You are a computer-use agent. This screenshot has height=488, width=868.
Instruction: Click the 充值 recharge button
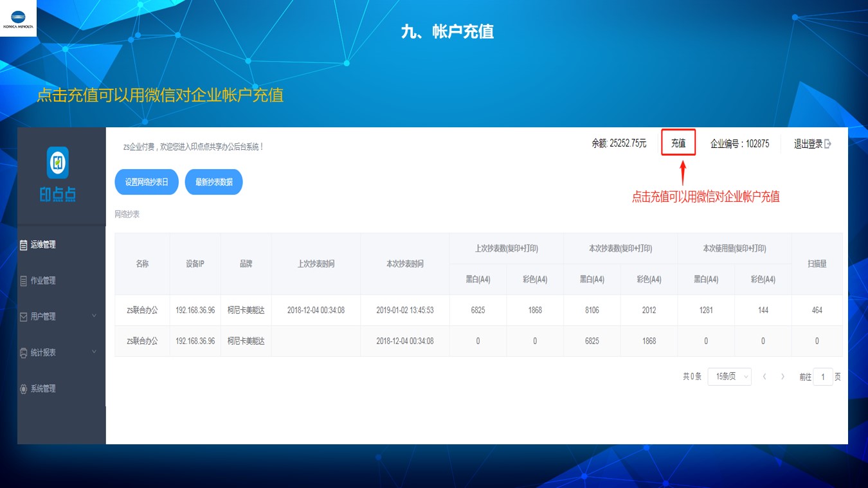click(x=678, y=143)
